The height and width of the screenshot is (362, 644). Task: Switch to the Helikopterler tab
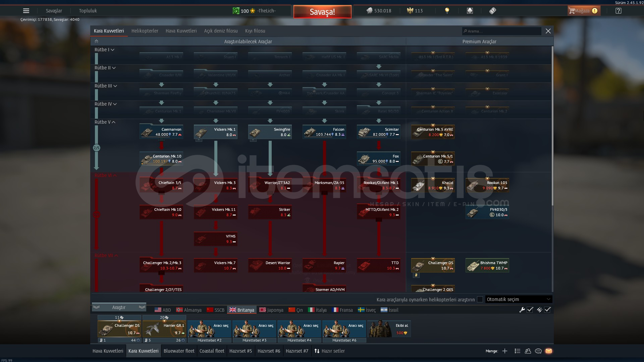(x=145, y=31)
